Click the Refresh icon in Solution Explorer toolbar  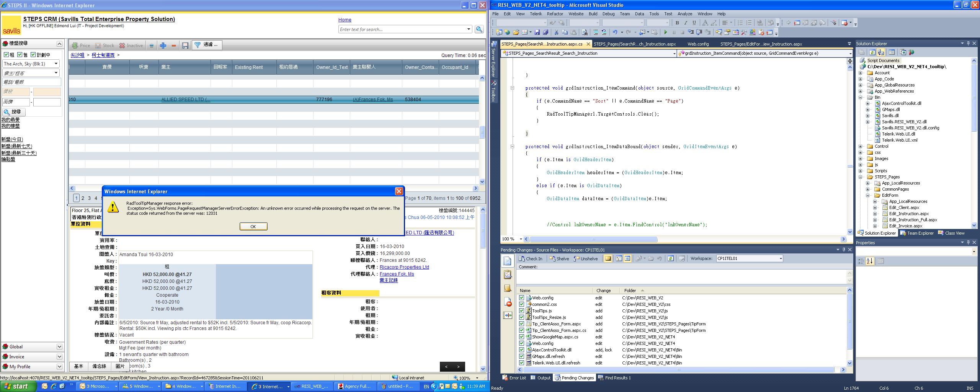click(872, 52)
